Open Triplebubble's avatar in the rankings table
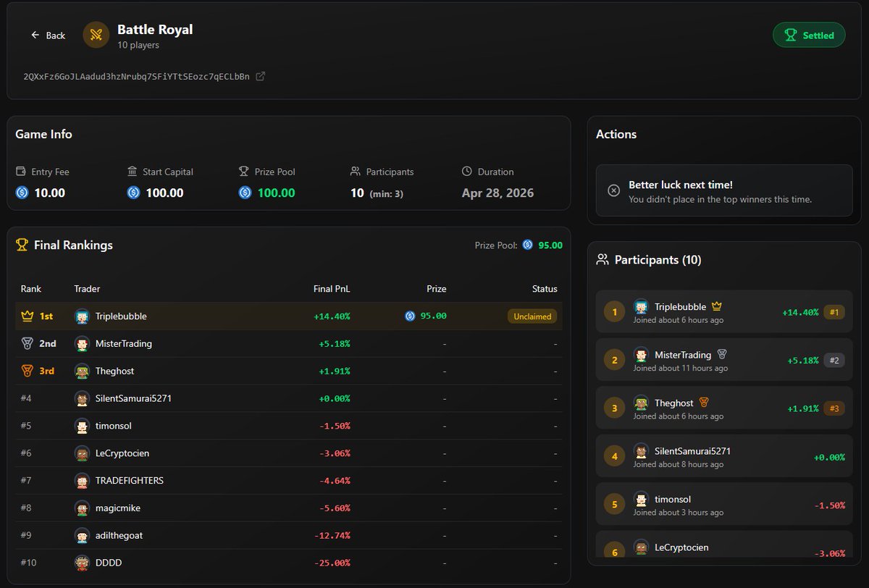The height and width of the screenshot is (588, 869). pos(82,316)
